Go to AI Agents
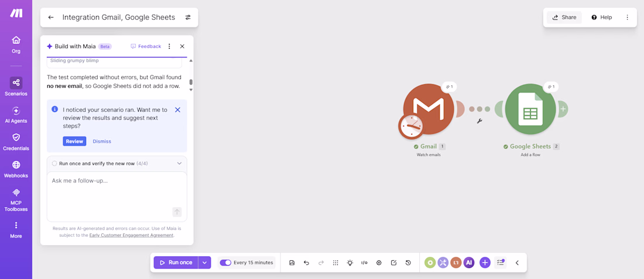This screenshot has height=279, width=644. click(16, 115)
